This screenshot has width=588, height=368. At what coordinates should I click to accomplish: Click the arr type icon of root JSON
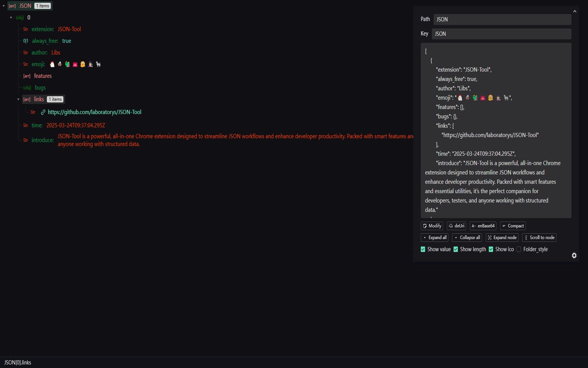pos(12,6)
